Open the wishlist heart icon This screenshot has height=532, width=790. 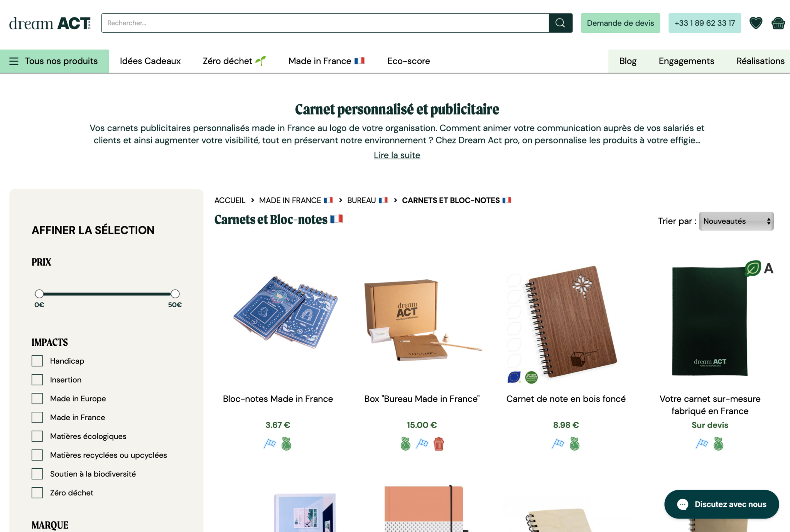pos(756,23)
